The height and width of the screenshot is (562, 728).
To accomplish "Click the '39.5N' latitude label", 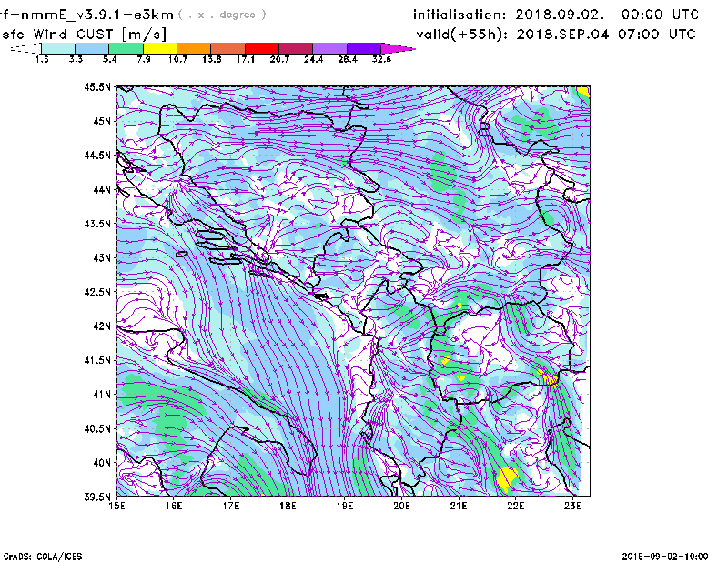I will pos(97,497).
